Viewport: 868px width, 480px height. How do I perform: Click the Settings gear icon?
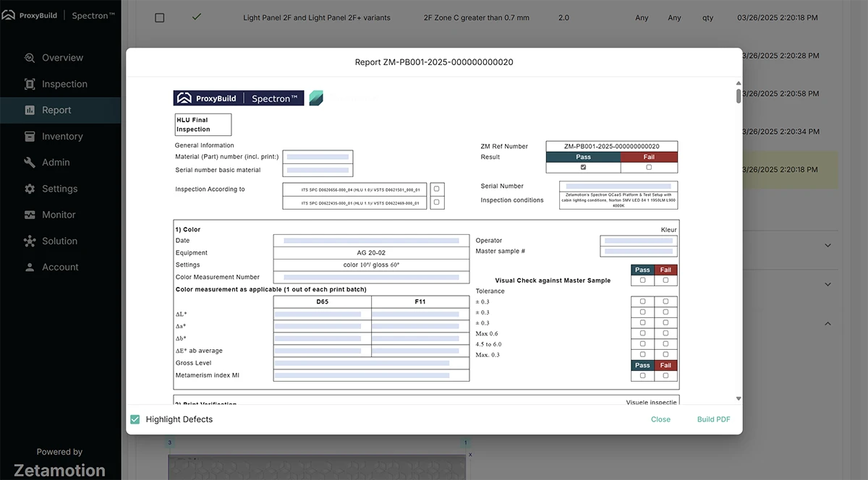[30, 189]
